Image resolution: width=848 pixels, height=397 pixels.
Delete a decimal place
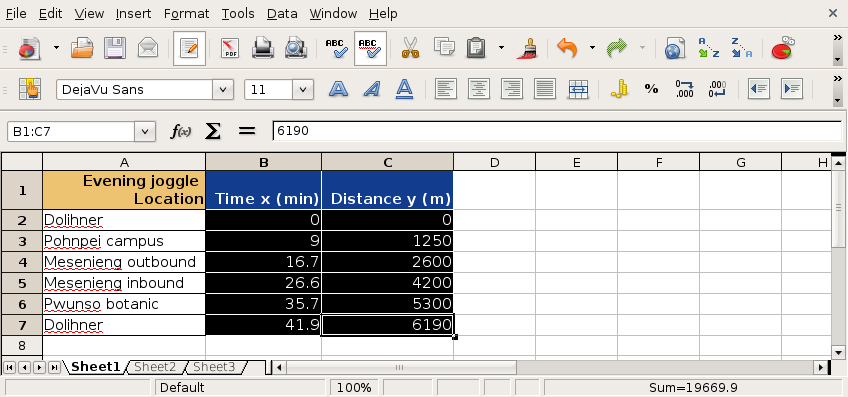[x=717, y=89]
